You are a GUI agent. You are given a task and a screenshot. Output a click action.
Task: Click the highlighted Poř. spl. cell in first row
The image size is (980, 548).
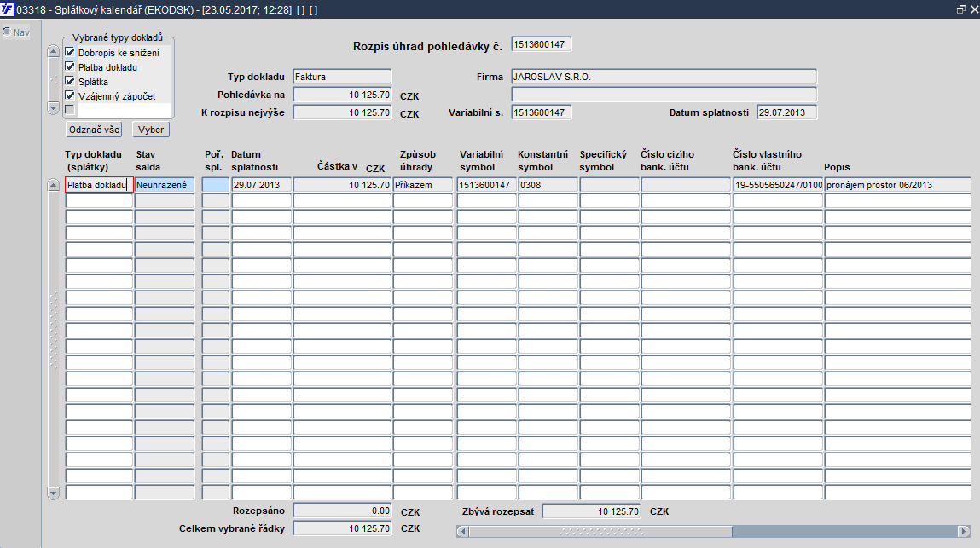pos(216,185)
